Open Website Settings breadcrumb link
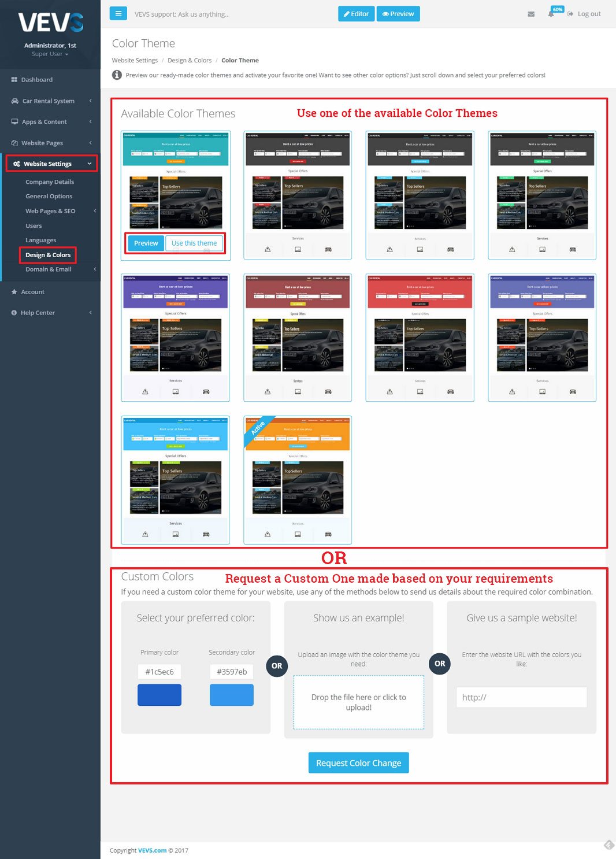Screen dimensions: 616x859 [135, 60]
